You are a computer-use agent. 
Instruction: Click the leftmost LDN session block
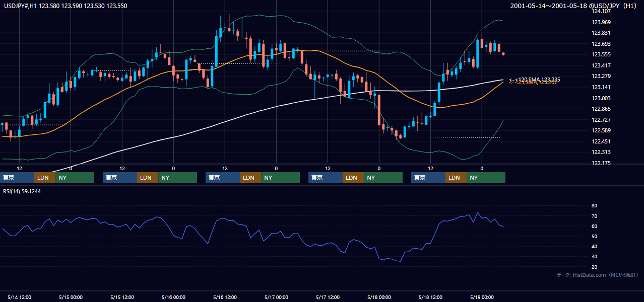point(45,178)
